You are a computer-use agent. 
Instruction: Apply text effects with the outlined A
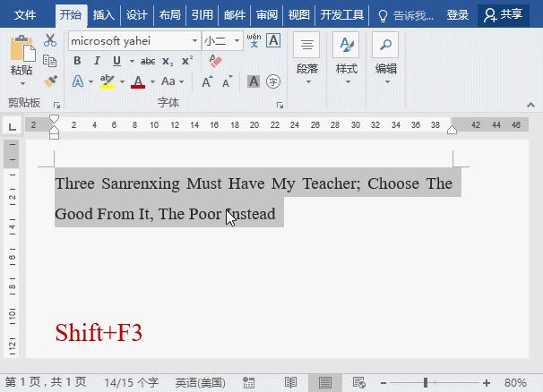pos(78,81)
